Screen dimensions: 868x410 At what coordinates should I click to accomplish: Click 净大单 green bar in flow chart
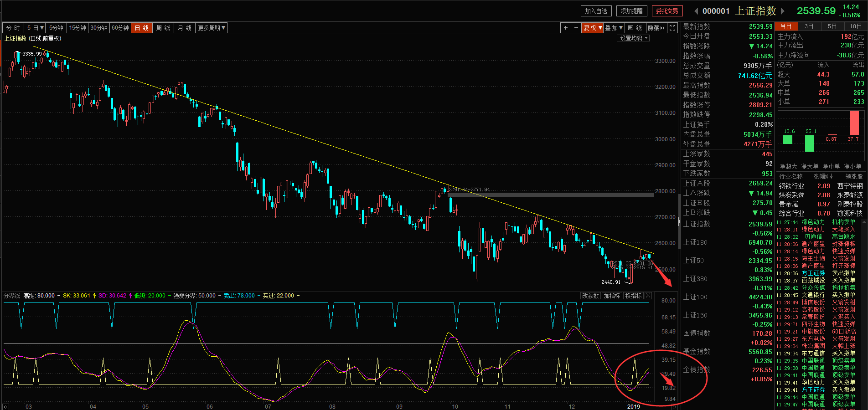point(810,143)
